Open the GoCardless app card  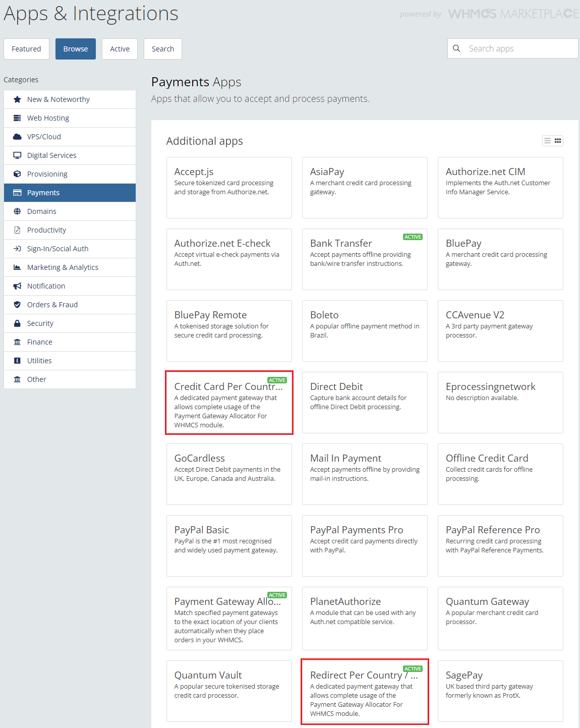229,474
